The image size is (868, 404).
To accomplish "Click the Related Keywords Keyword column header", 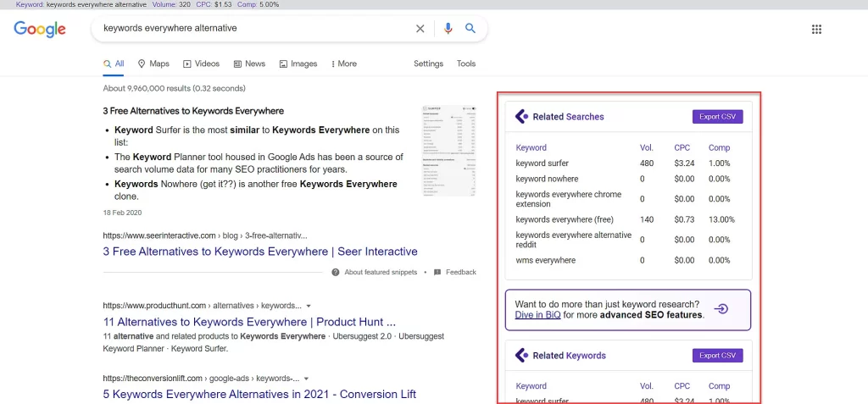I will tap(531, 386).
